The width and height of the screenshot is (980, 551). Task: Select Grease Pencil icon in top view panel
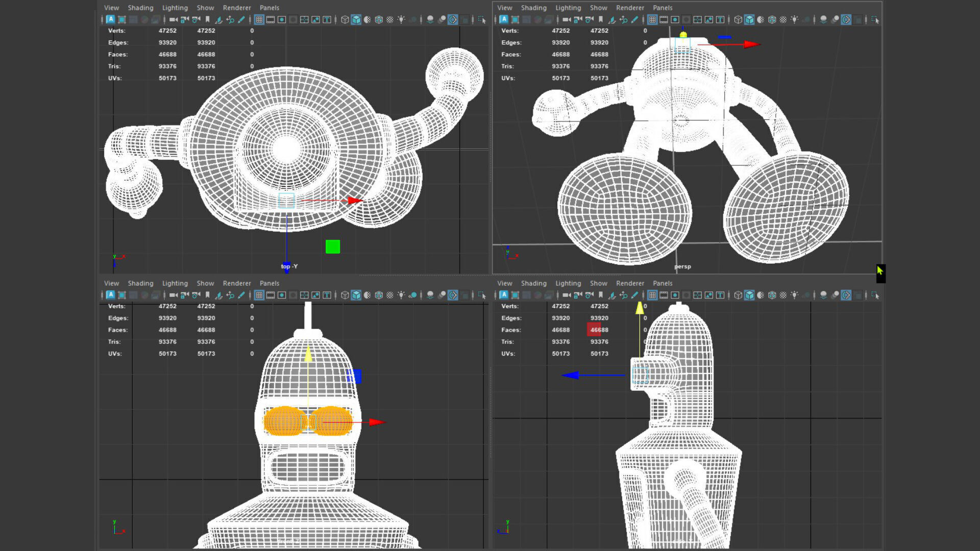[241, 20]
